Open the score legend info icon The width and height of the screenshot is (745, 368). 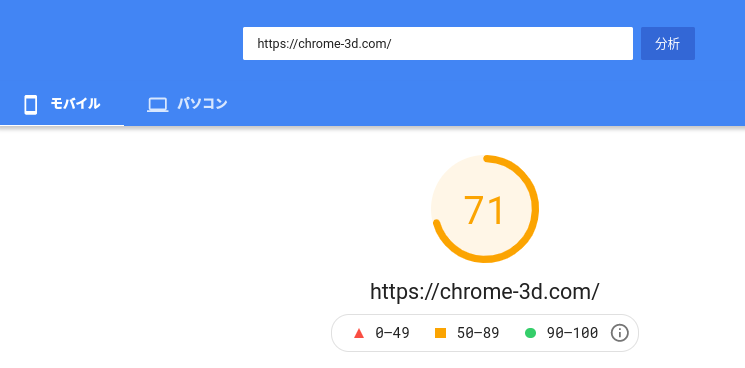tap(620, 333)
